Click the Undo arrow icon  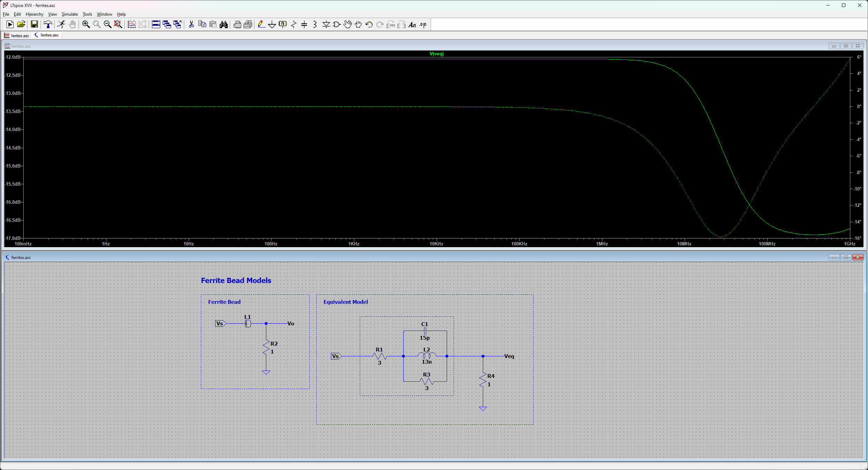click(x=369, y=24)
